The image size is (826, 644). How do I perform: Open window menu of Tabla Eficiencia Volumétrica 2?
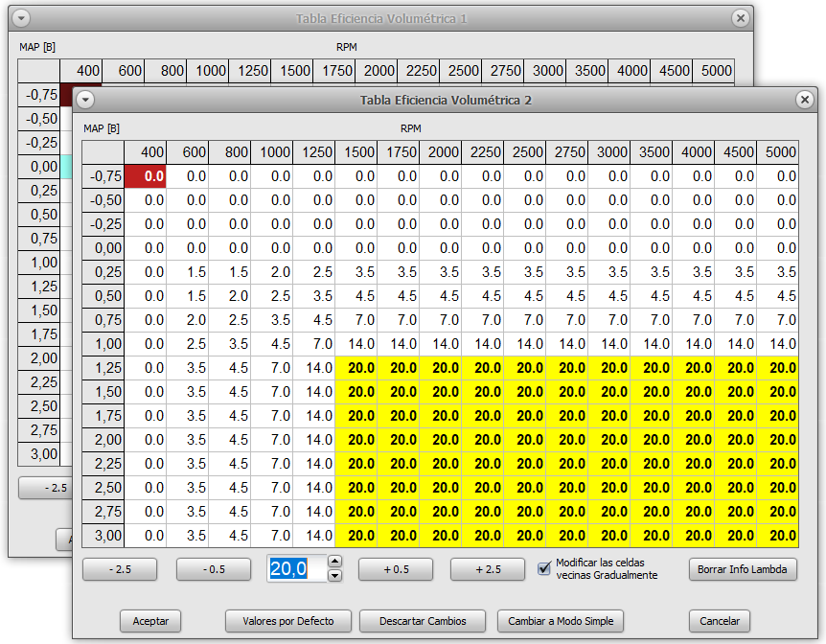pos(85,100)
